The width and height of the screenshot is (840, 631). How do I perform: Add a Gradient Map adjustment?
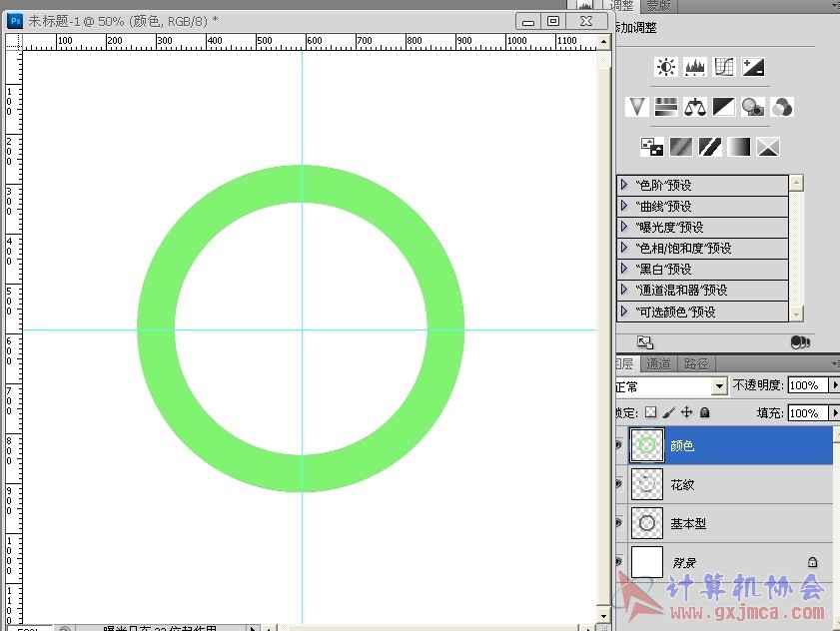pyautogui.click(x=739, y=147)
